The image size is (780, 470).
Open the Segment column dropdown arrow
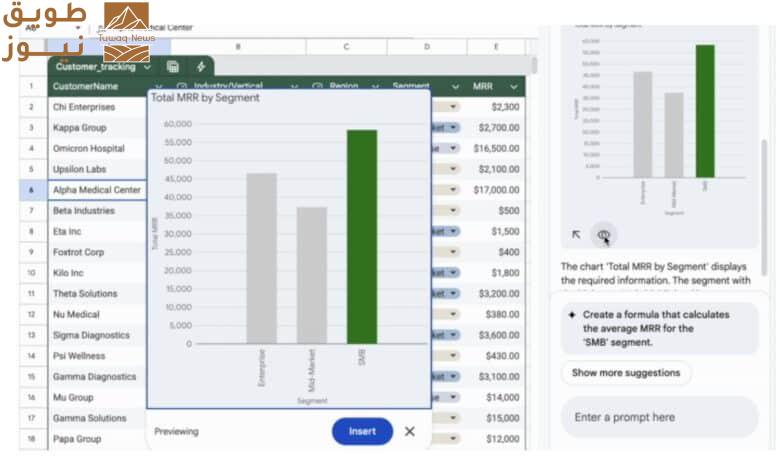click(455, 87)
